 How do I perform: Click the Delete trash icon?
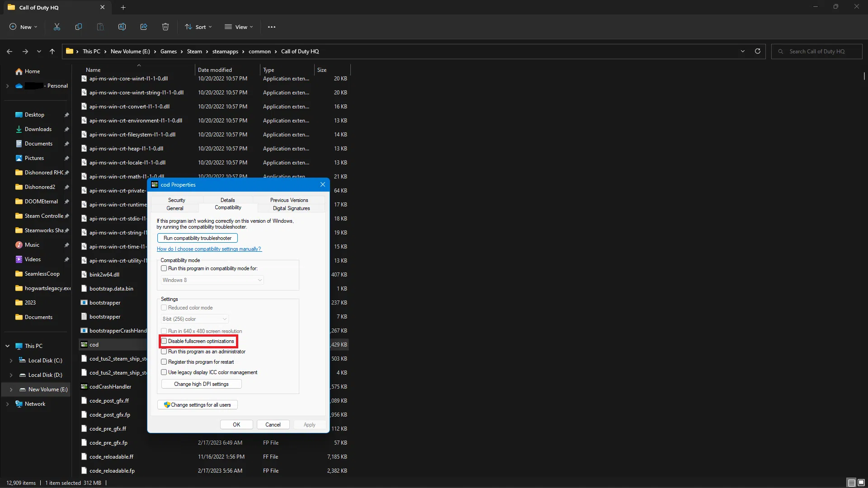click(165, 27)
